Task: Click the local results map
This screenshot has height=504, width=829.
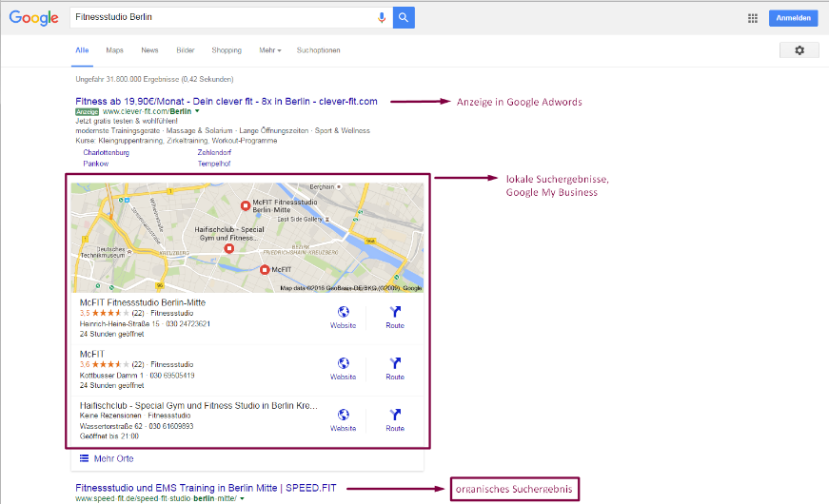Action: [x=247, y=238]
